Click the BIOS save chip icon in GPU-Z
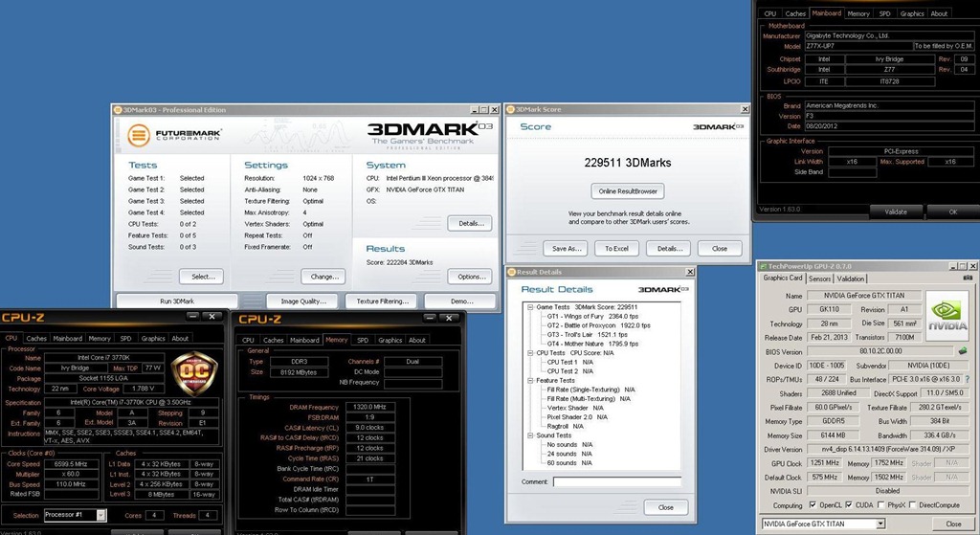 click(963, 351)
